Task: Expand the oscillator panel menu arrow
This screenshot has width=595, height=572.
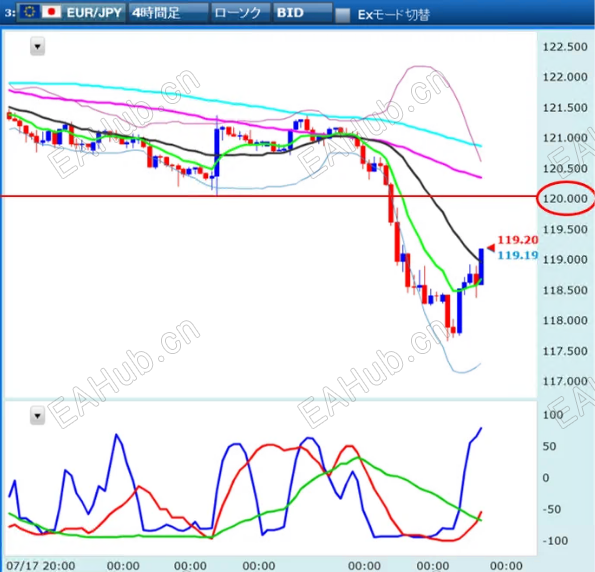Action: 38,416
